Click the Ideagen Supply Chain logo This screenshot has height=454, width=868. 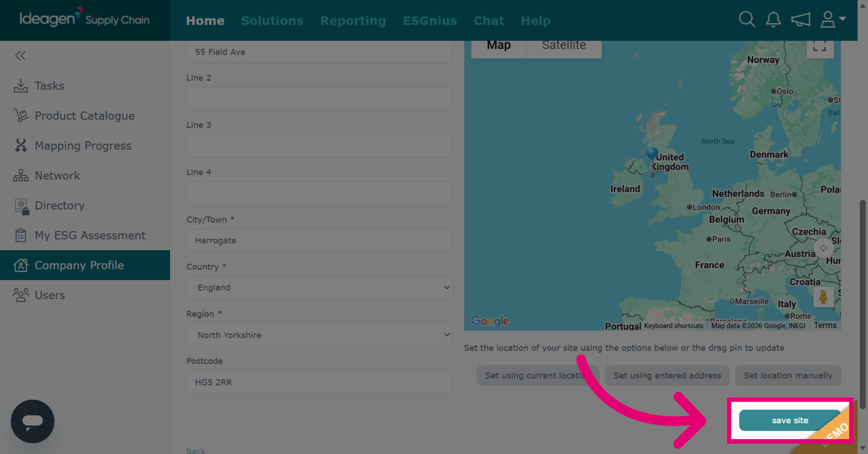(85, 19)
